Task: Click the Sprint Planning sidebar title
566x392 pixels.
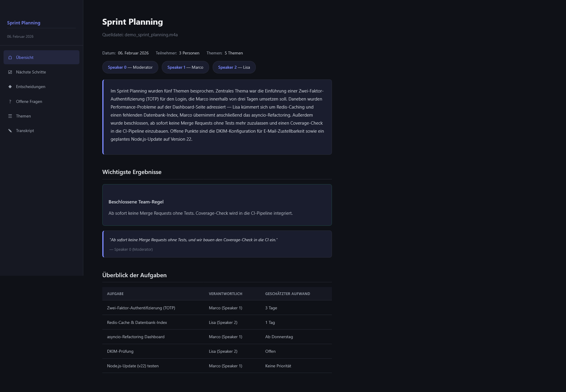Action: [23, 23]
